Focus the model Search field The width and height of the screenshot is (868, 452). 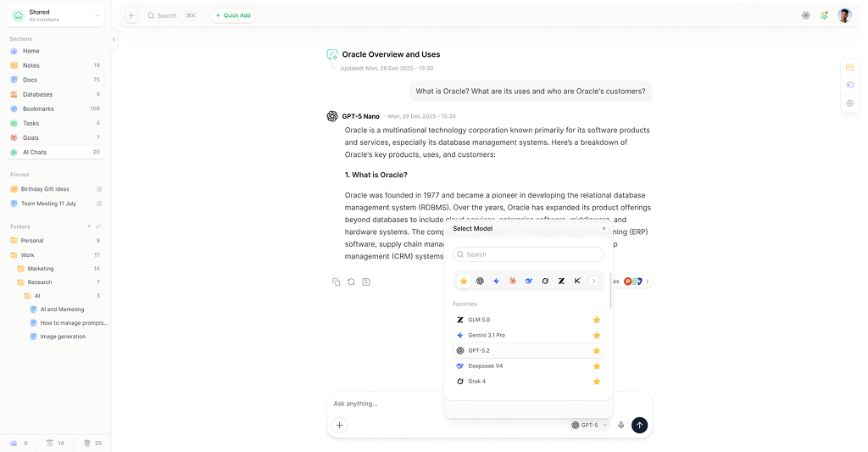[528, 254]
